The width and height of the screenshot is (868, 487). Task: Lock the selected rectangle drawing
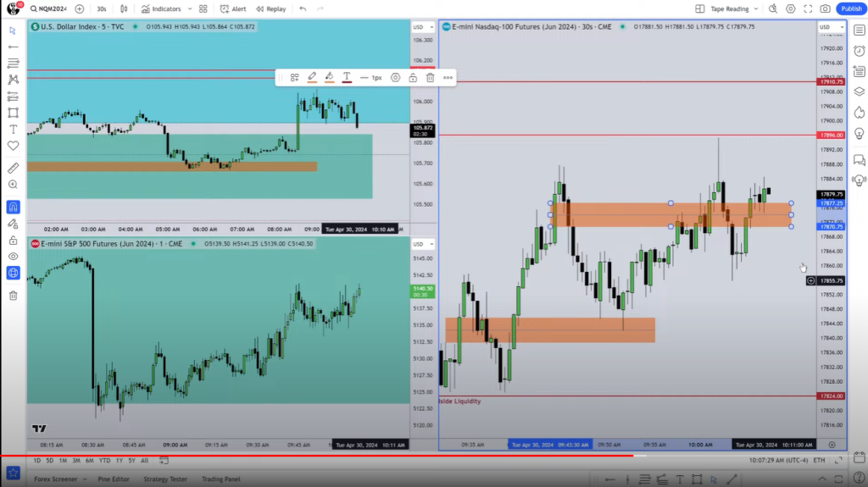(413, 77)
